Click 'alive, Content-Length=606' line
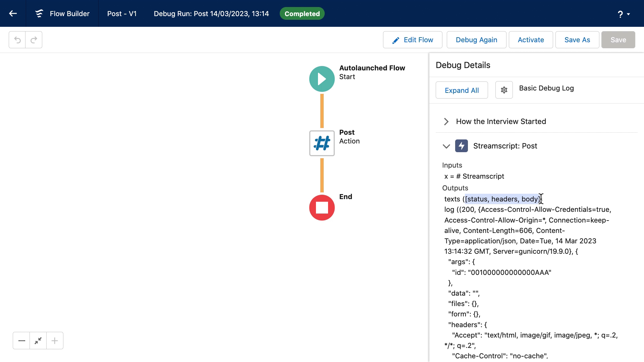644x362 pixels. (504, 231)
